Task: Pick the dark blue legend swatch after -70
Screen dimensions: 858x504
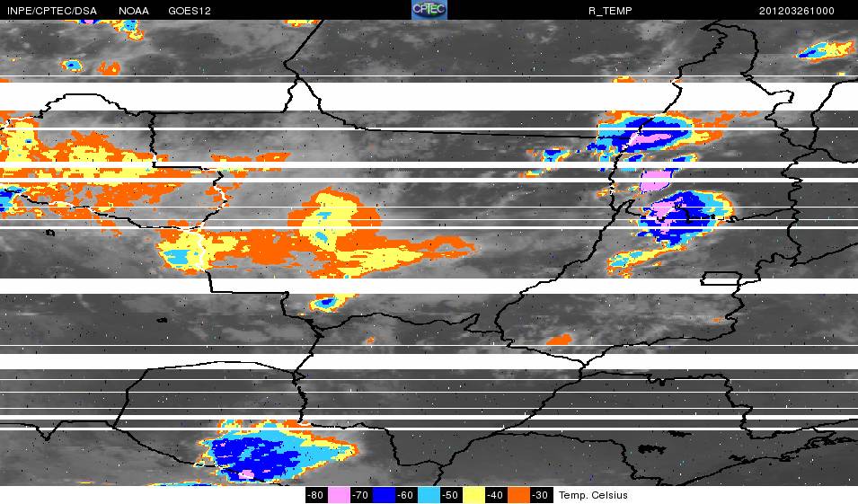Action: point(384,495)
